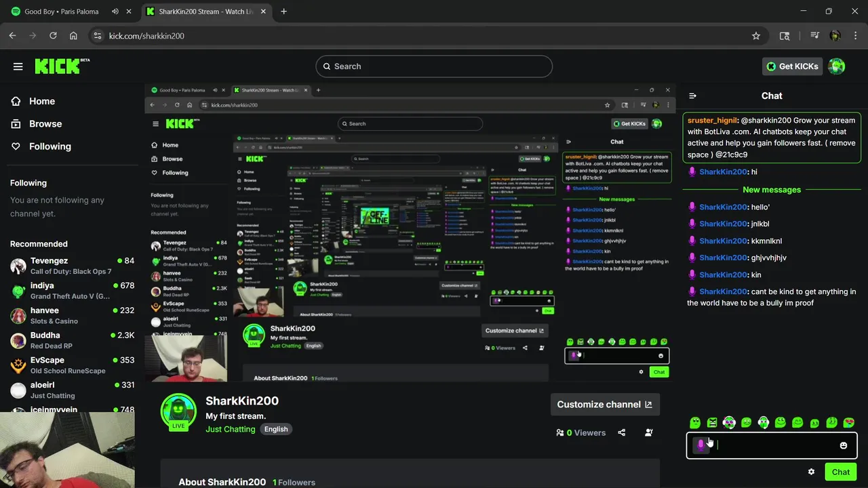Close the Spotify browser tab
The width and height of the screenshot is (868, 488).
(129, 12)
